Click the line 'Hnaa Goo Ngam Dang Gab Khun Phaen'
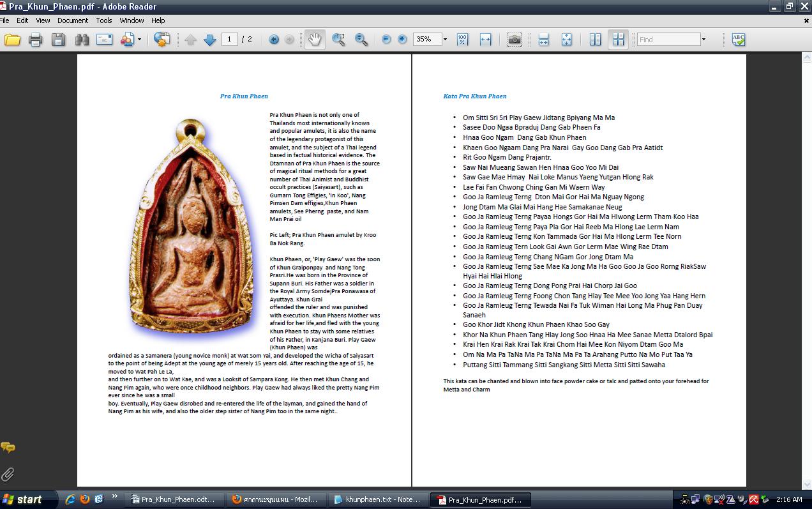Image resolution: width=812 pixels, height=509 pixels. click(524, 137)
